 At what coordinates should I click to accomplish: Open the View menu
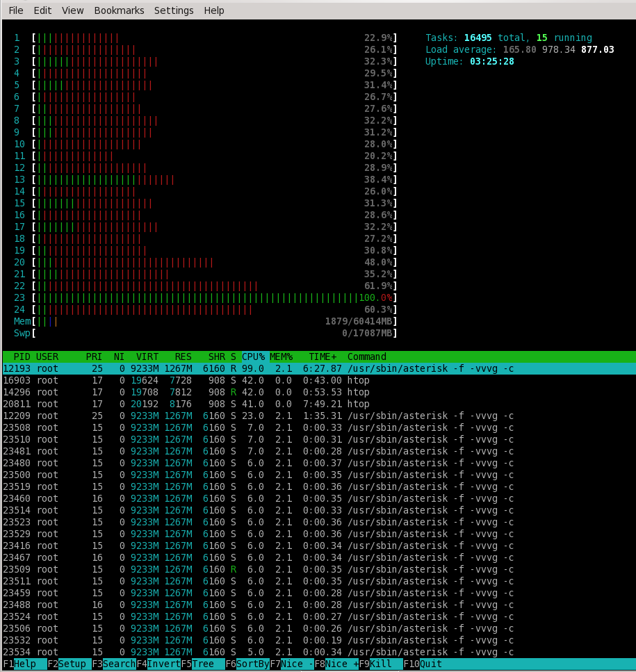(x=72, y=10)
